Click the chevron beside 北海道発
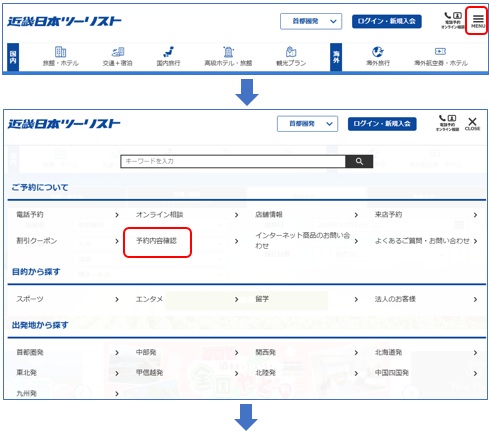 (x=475, y=353)
